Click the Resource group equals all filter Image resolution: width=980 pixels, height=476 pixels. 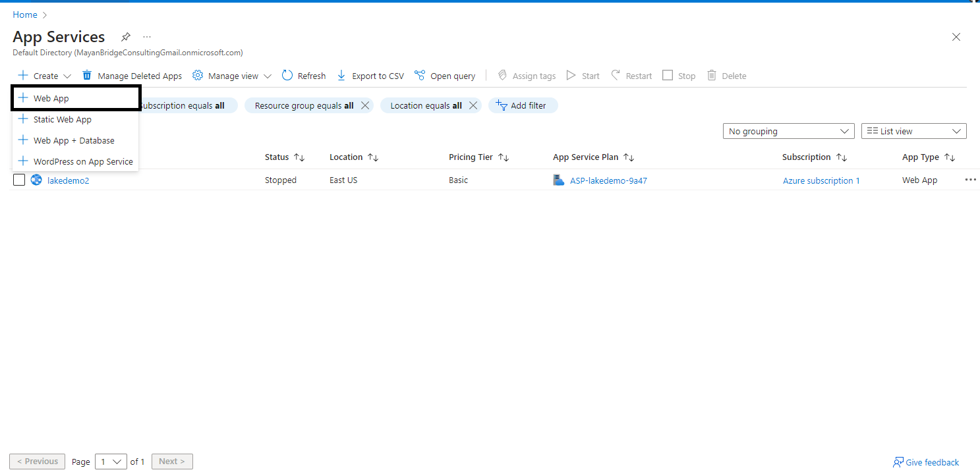[x=304, y=105]
